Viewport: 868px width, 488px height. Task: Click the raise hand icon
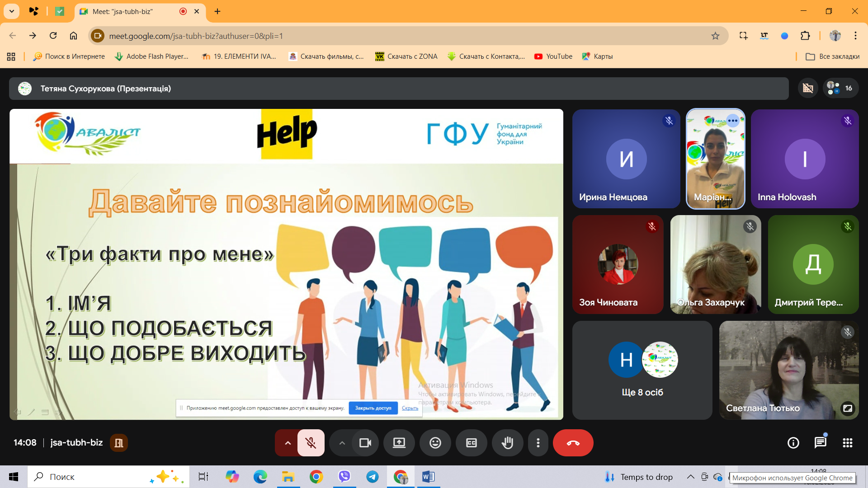[x=507, y=443]
